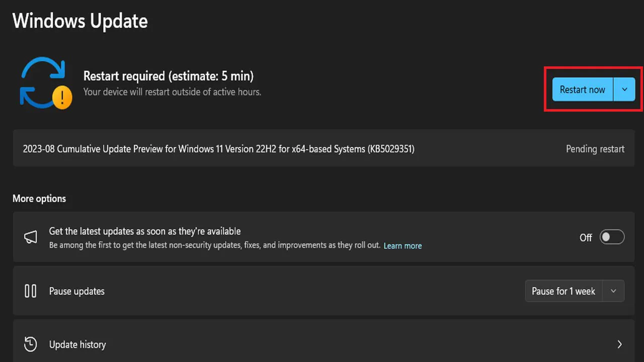Open the pause duration chevron dropdown

point(613,291)
